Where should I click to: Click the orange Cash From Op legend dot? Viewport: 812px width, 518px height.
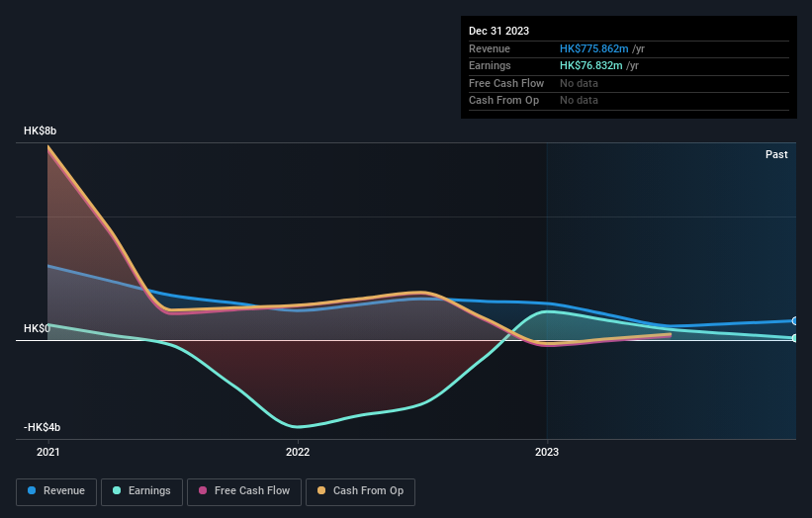(321, 490)
